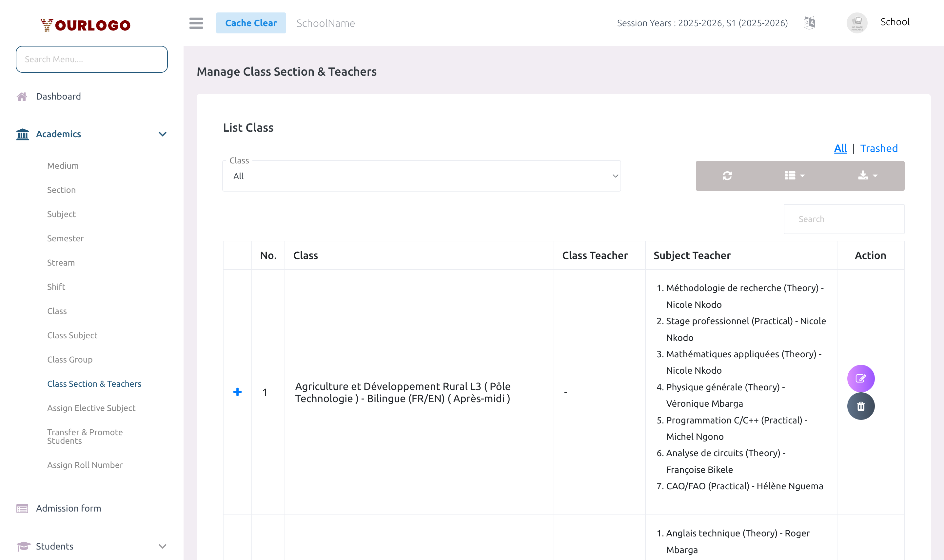
Task: Delete the Agriculture class via trash icon
Action: coord(861,406)
